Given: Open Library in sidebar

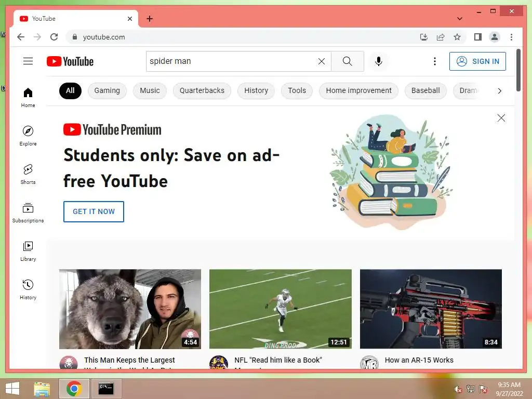Looking at the screenshot, I should [x=28, y=251].
